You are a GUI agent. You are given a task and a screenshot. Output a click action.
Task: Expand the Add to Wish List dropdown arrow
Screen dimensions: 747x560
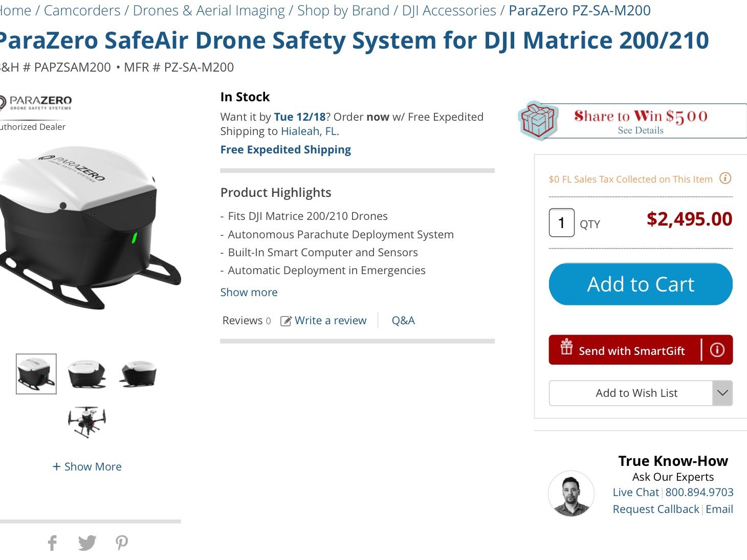click(x=722, y=393)
